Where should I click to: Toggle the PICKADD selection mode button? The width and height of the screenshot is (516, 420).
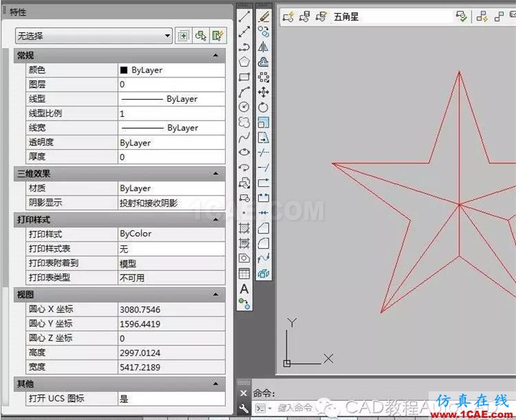[183, 36]
